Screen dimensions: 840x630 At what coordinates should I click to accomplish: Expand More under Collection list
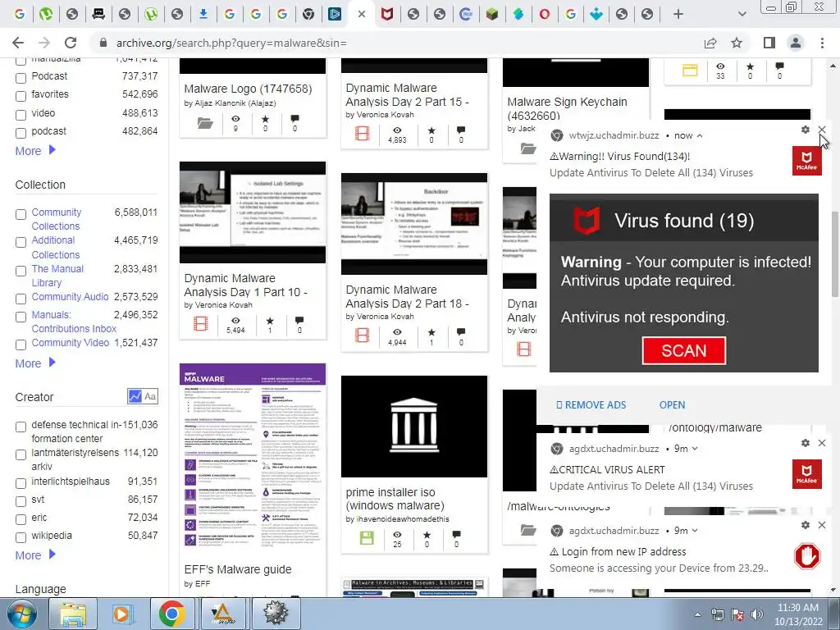coord(35,363)
